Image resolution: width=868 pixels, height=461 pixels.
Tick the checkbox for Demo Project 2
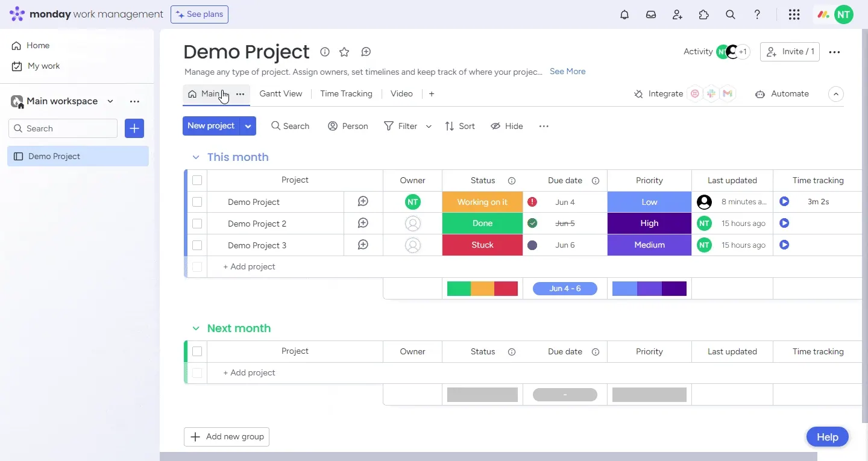(197, 224)
